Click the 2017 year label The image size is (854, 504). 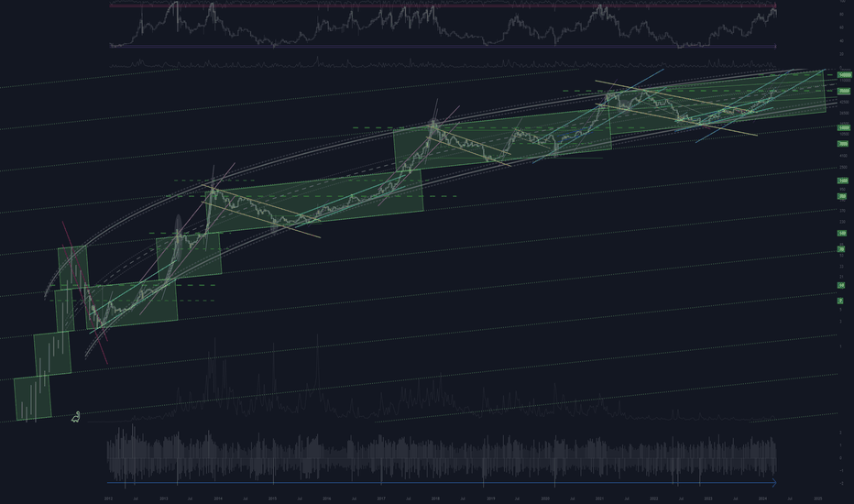pyautogui.click(x=381, y=498)
